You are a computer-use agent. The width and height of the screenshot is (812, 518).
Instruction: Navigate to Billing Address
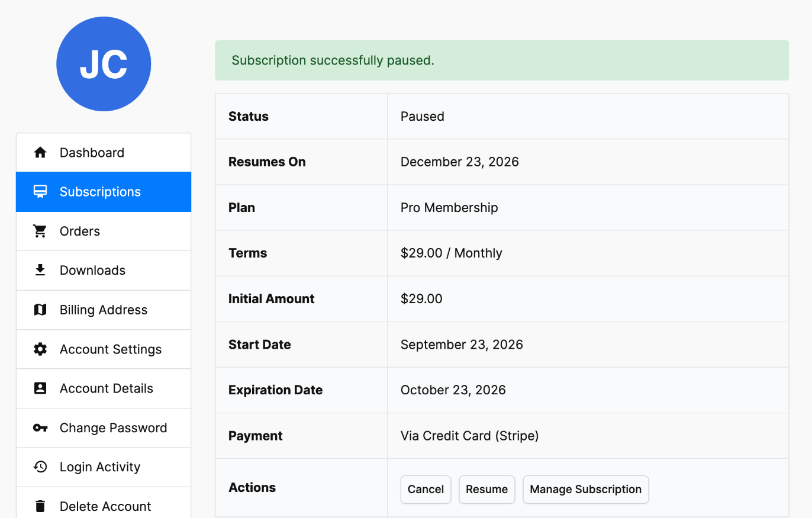coord(104,310)
